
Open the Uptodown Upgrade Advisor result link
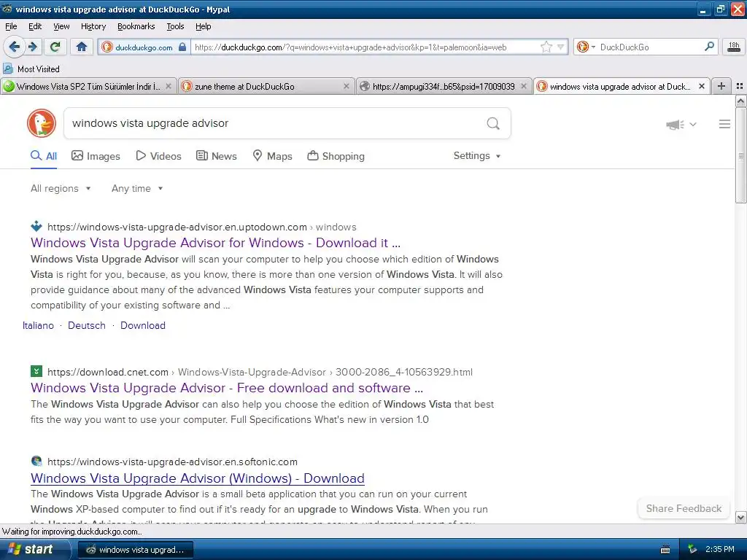(215, 243)
